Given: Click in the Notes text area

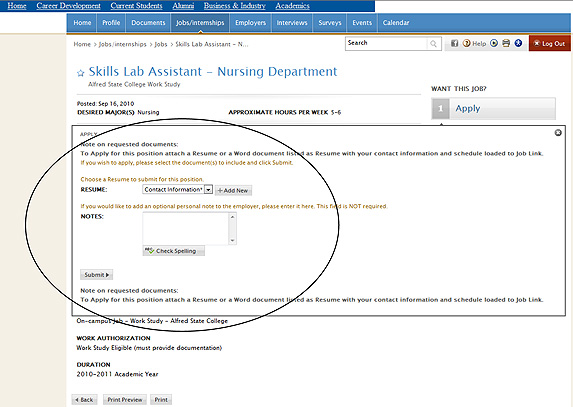Looking at the screenshot, I should (x=186, y=229).
